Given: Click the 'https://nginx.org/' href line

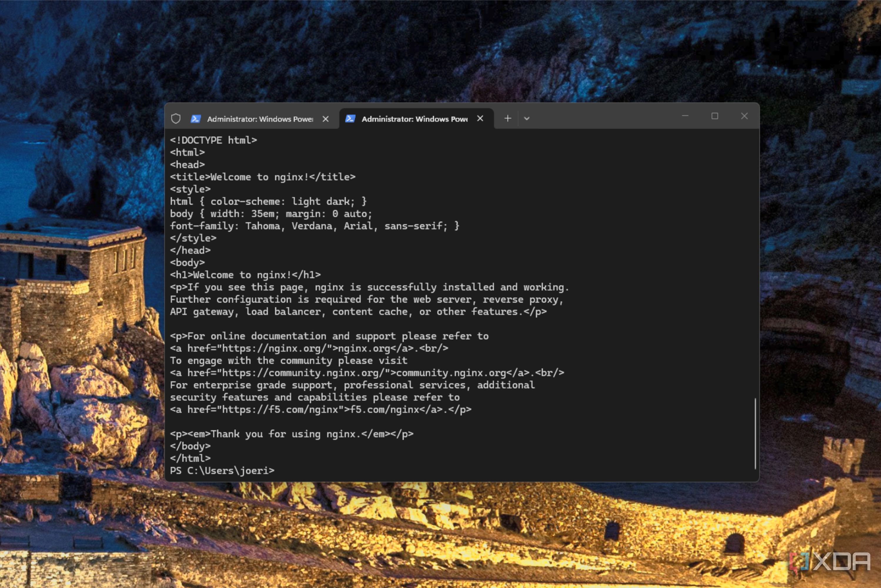Looking at the screenshot, I should pos(309,348).
